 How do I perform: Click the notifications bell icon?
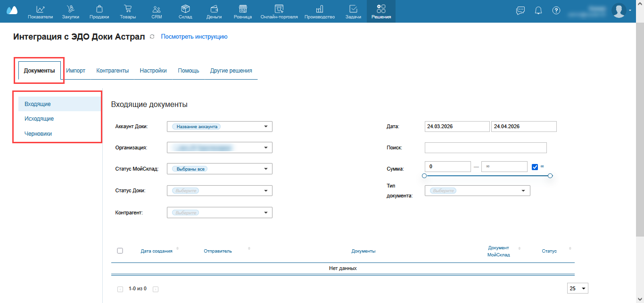(538, 10)
